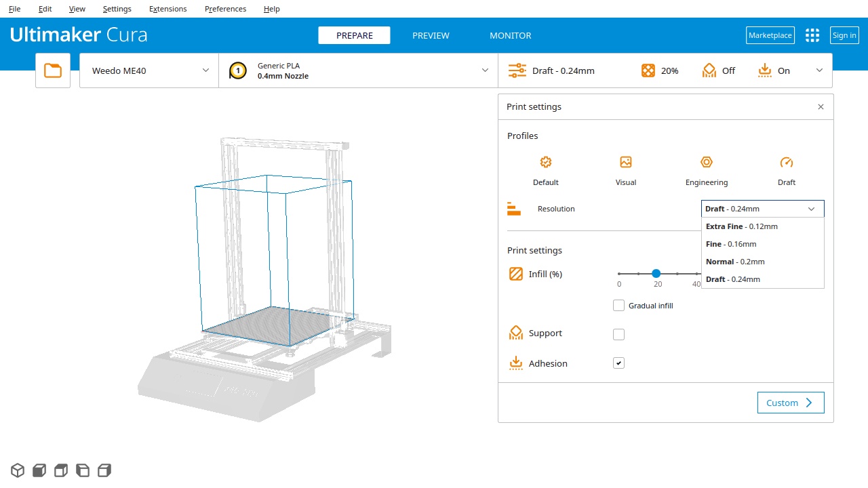Choose Draft - 0.24mm in list
The width and height of the screenshot is (868, 488).
pyautogui.click(x=763, y=279)
